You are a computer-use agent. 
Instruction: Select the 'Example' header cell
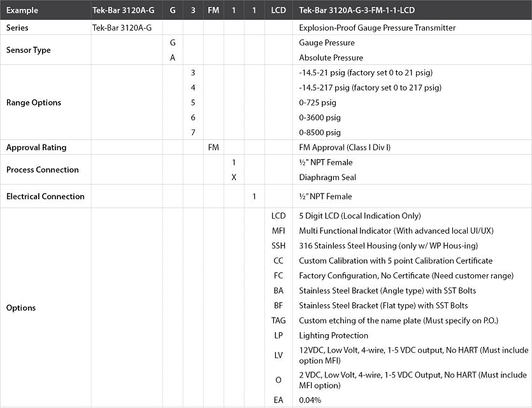click(x=22, y=10)
